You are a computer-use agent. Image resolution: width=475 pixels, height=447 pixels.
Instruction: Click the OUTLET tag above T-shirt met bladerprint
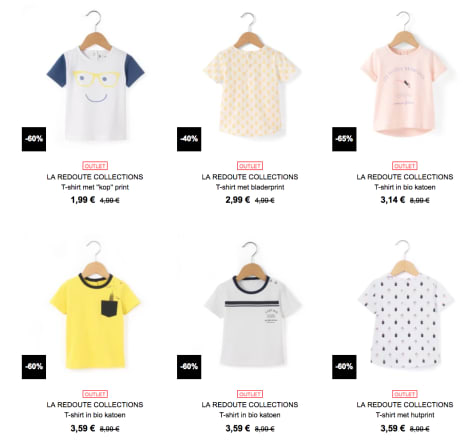point(250,166)
